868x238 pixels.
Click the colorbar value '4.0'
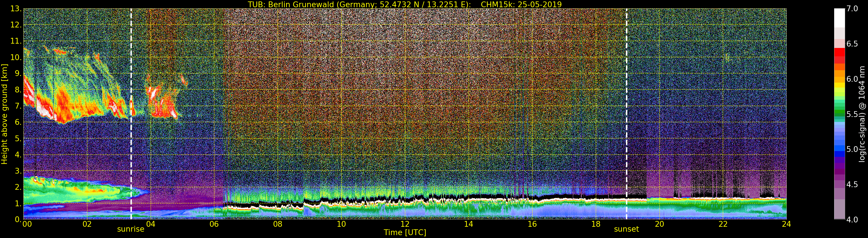coord(852,220)
